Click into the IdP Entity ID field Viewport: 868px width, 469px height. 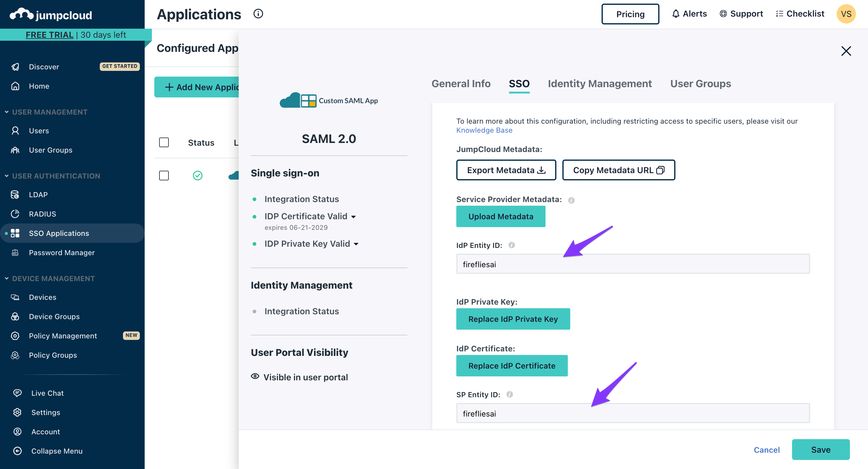[633, 264]
